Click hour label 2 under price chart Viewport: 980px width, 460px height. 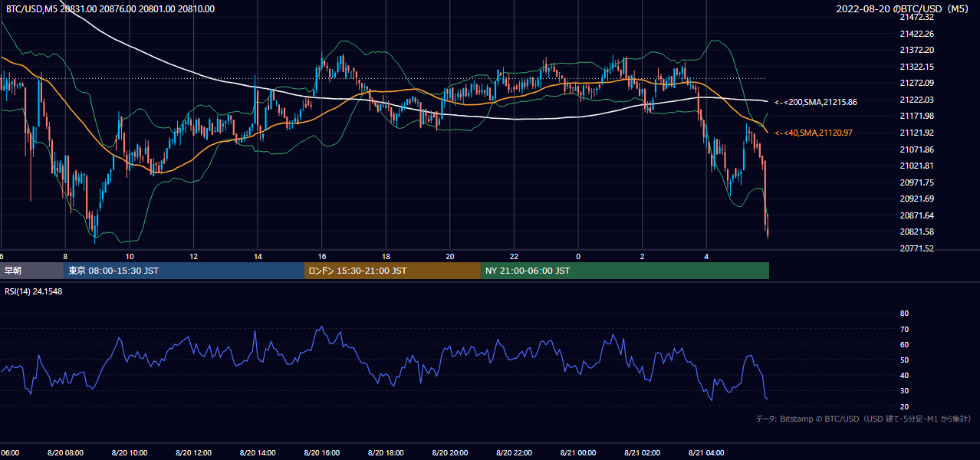643,256
